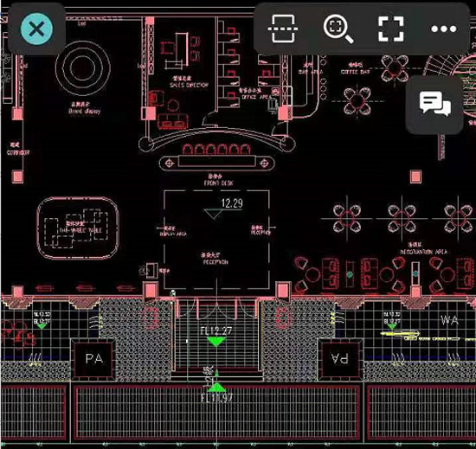This screenshot has height=449, width=476.
Task: Select the rounded table outline on the left
Action: tap(78, 228)
